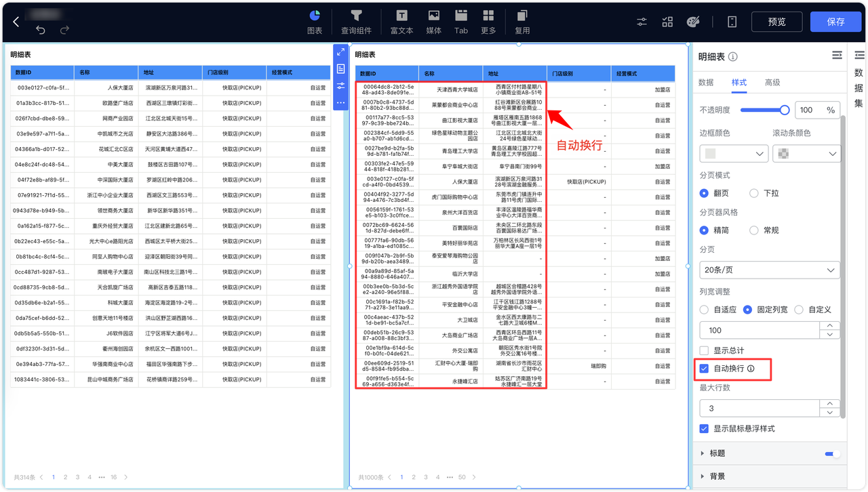Go to page 16 in left table pager
The height and width of the screenshot is (492, 868).
pyautogui.click(x=114, y=477)
